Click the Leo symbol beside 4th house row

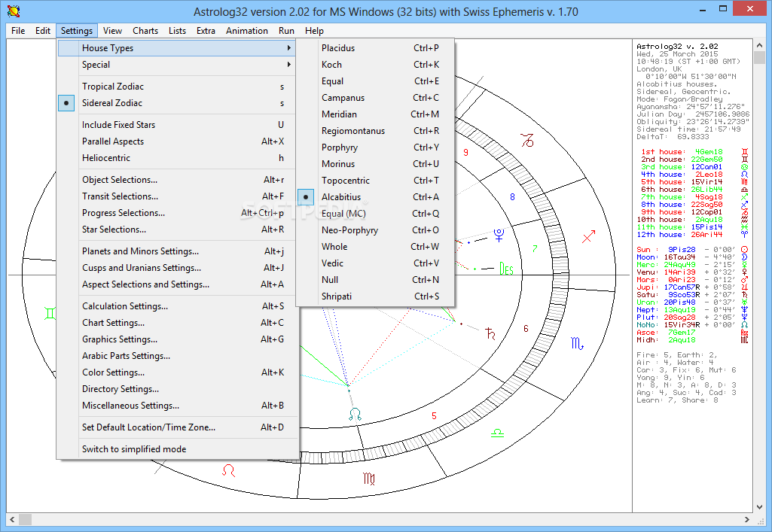coord(744,175)
